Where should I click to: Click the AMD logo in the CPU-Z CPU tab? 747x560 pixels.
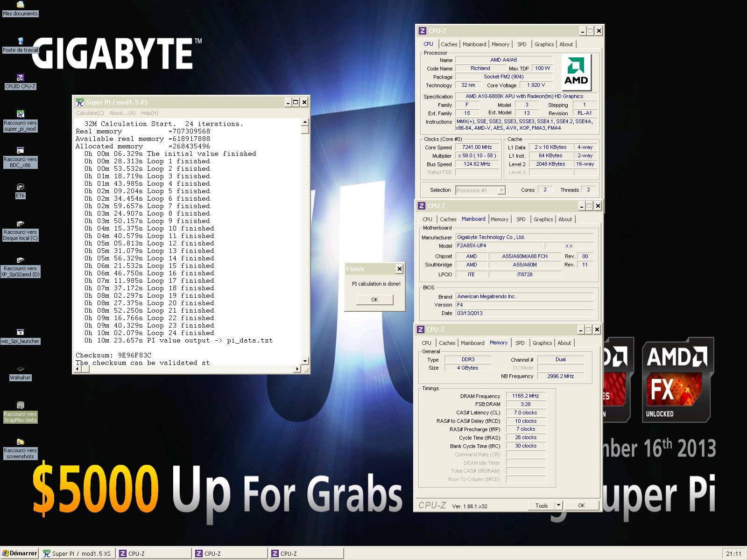point(576,72)
